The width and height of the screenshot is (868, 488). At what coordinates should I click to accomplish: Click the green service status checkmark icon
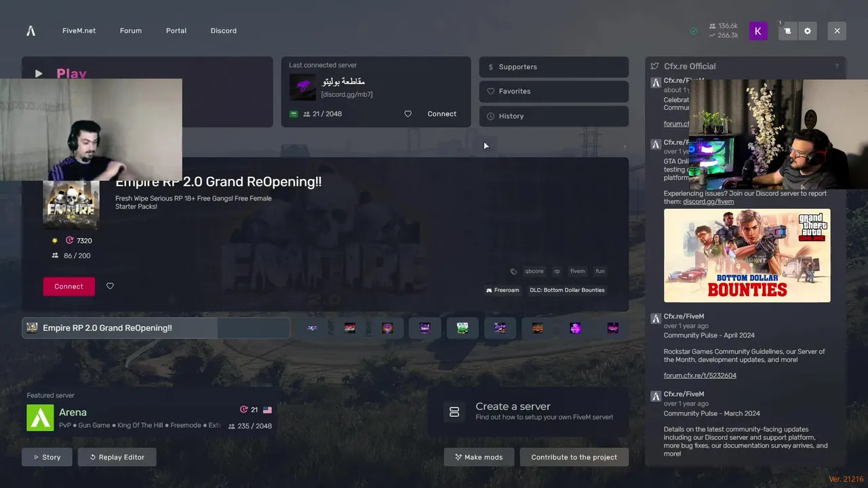(x=694, y=31)
